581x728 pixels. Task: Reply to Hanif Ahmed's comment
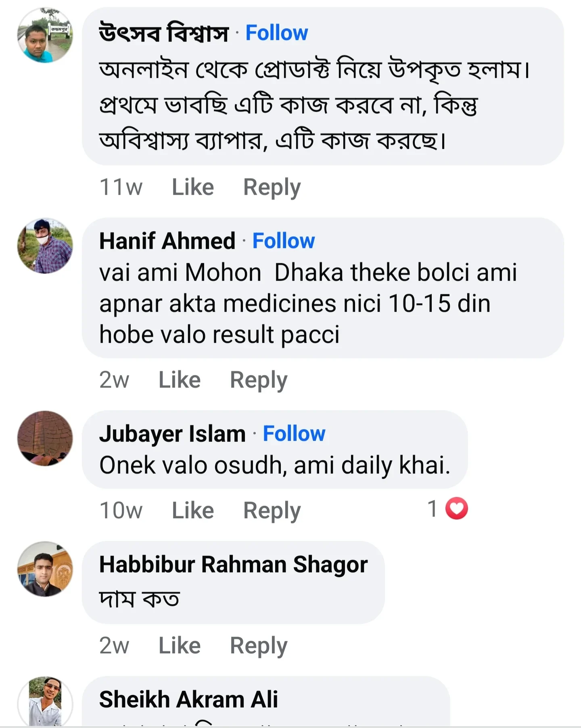pyautogui.click(x=258, y=379)
